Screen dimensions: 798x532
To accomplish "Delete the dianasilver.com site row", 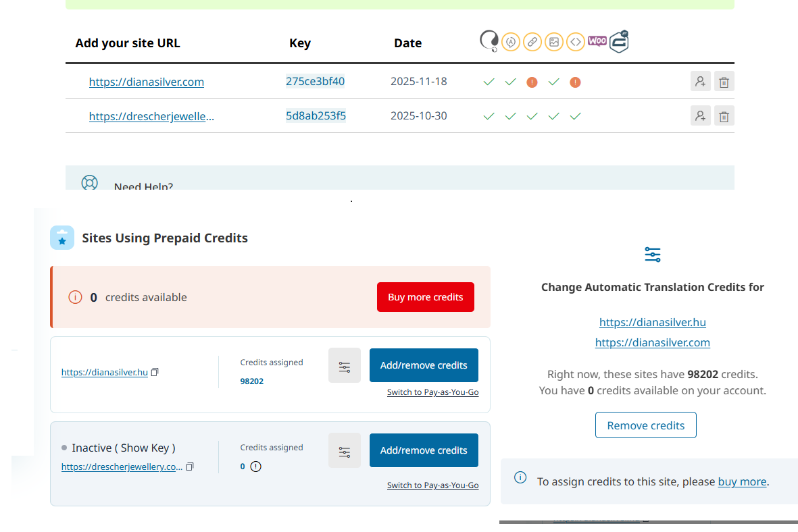I will pos(724,82).
